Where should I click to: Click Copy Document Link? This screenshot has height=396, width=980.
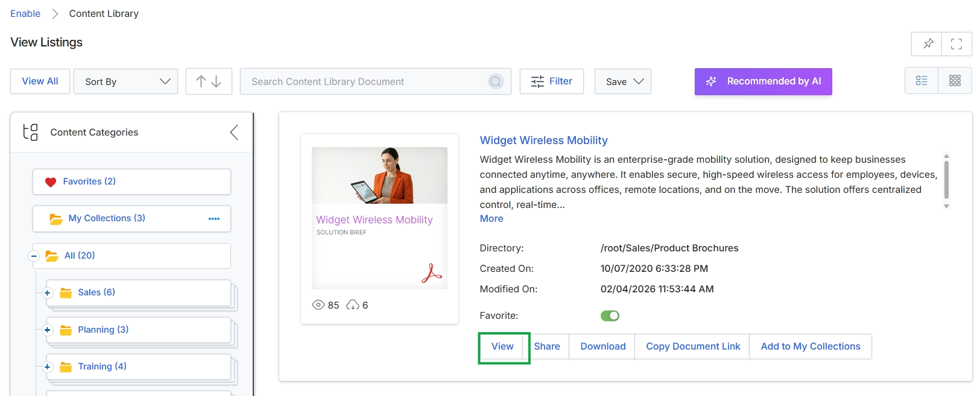pyautogui.click(x=693, y=347)
